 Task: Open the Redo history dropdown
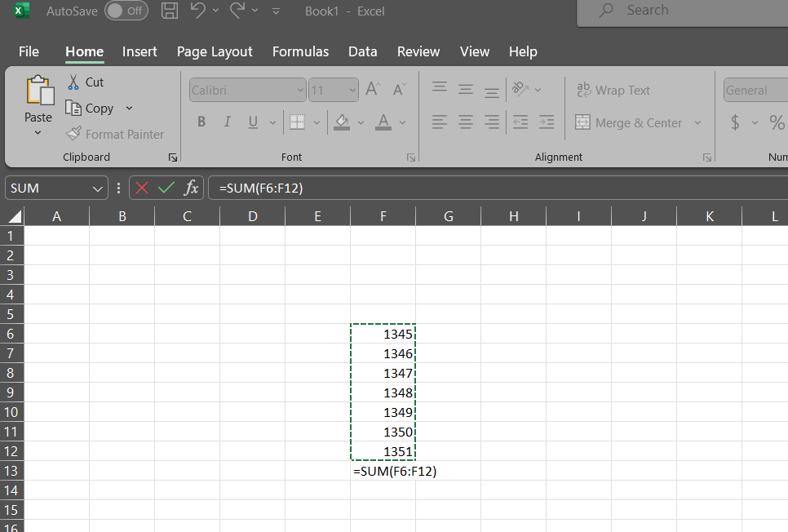(255, 11)
